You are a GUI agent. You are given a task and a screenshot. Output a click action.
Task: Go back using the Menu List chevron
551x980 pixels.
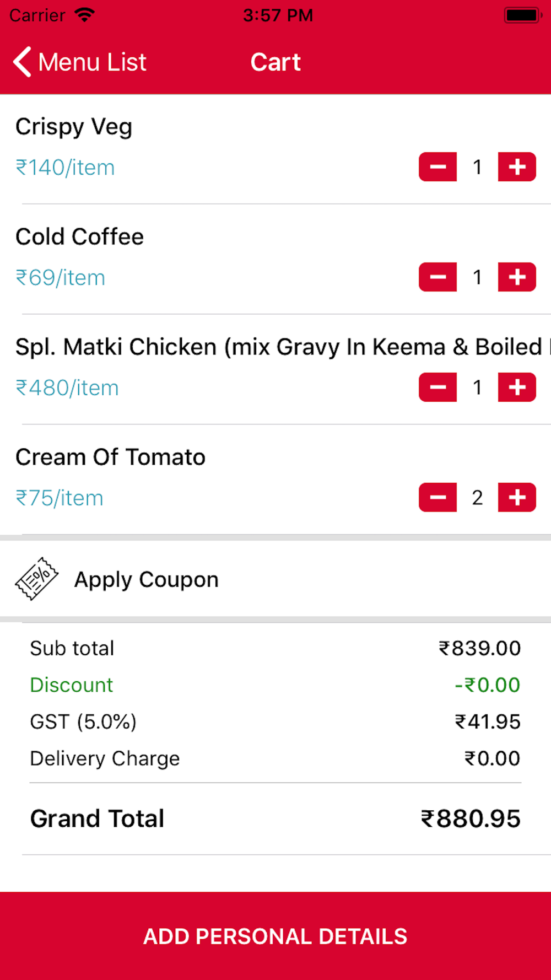click(22, 62)
